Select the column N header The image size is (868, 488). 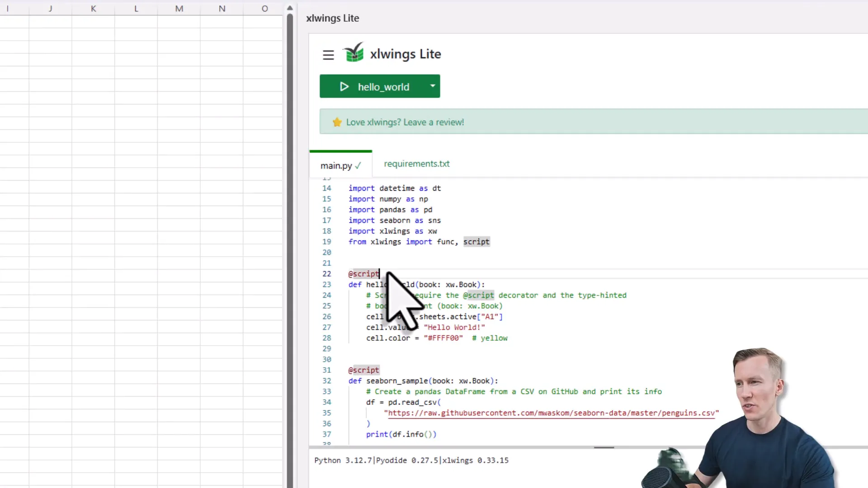(222, 8)
